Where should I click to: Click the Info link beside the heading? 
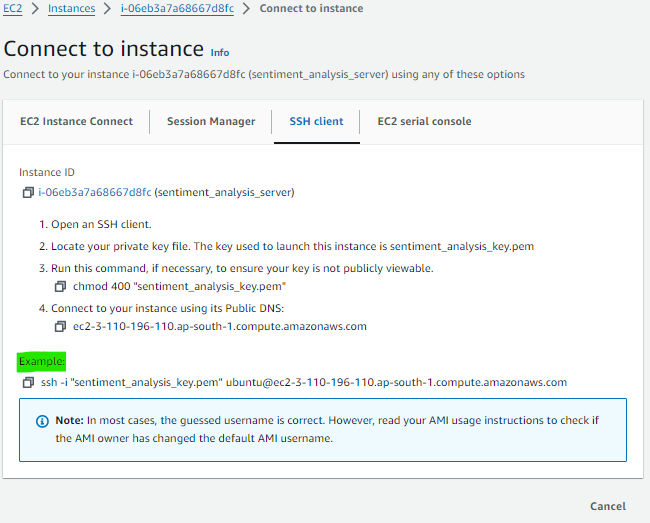(220, 53)
